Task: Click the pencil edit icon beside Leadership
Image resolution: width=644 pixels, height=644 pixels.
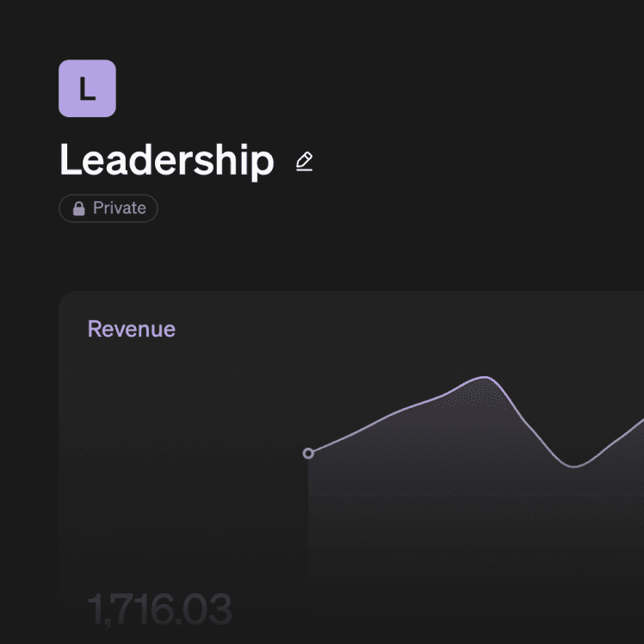Action: (x=304, y=162)
